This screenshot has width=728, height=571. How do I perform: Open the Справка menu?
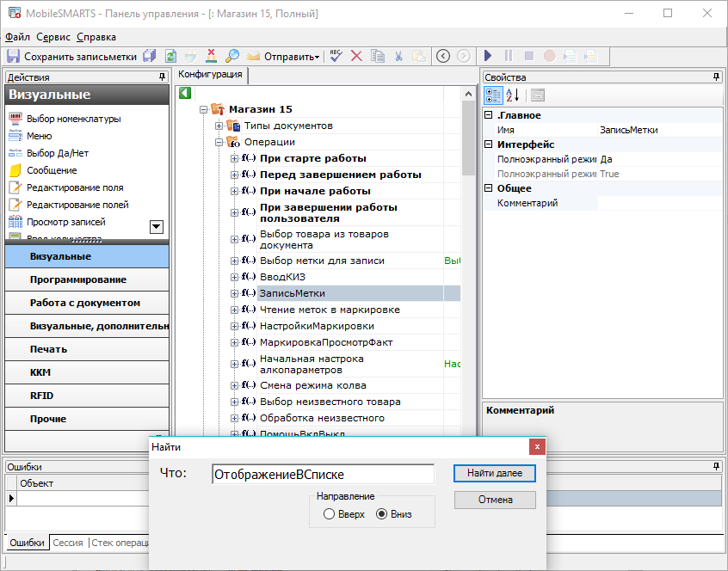click(96, 37)
